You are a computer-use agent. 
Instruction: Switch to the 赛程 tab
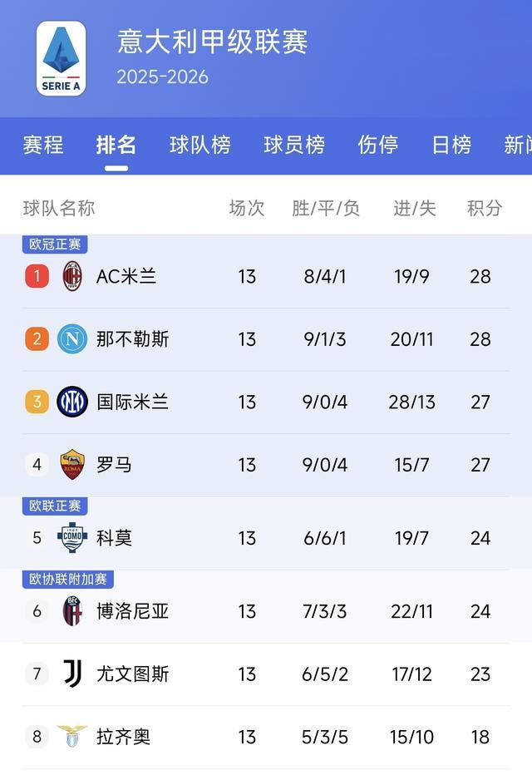point(42,143)
